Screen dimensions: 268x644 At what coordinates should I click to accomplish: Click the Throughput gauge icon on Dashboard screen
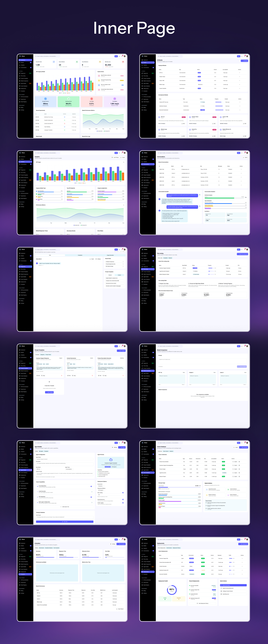coord(115,99)
